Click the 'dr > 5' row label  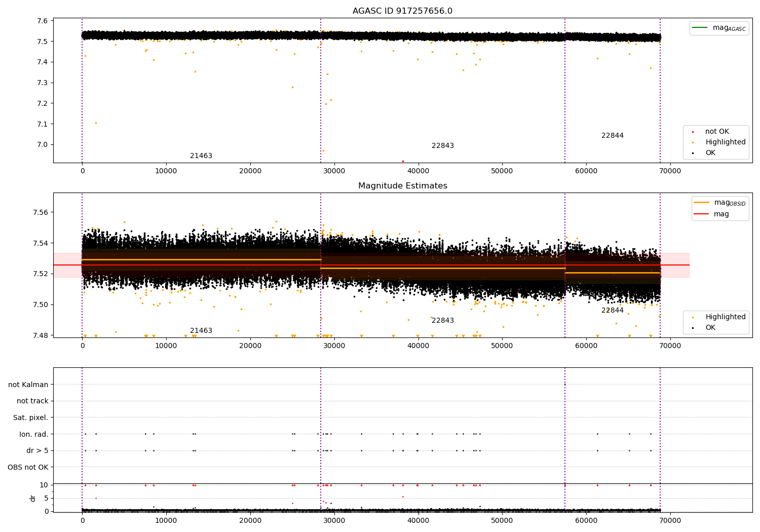tap(37, 451)
